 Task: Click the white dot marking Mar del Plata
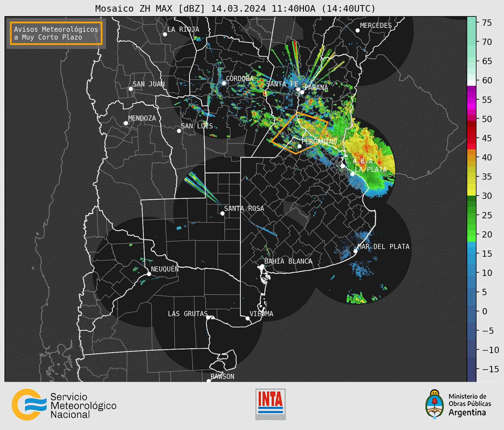tap(356, 251)
